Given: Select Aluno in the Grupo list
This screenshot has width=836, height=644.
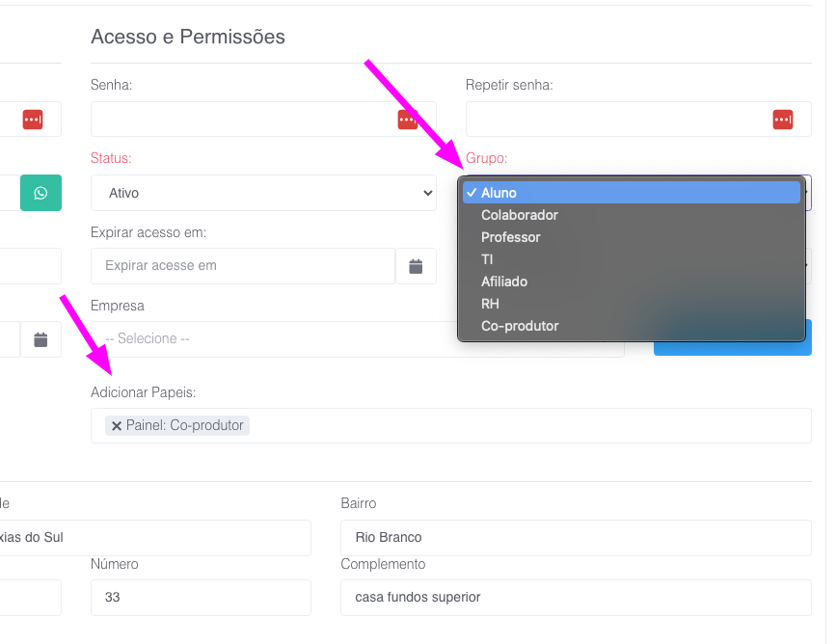Looking at the screenshot, I should [499, 193].
